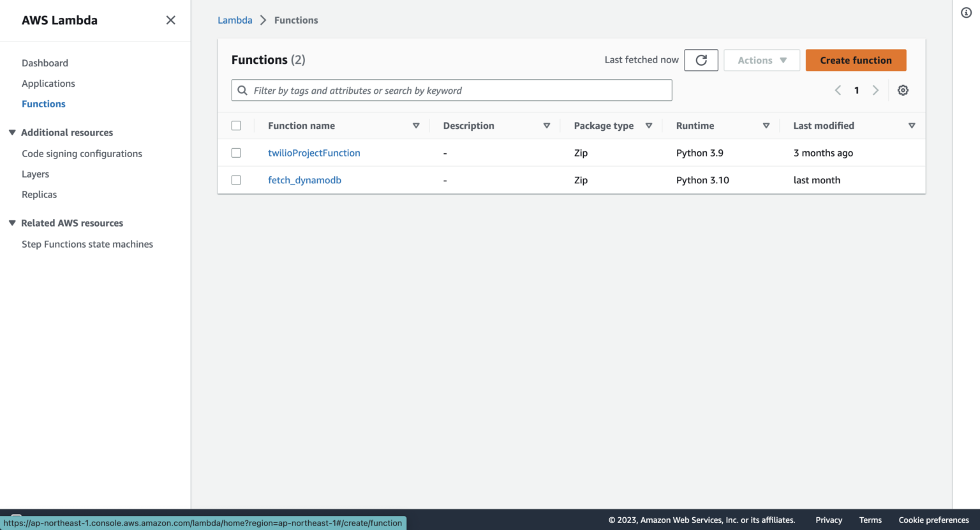Click the previous page arrow
Screen dimensions: 980x530
point(838,90)
